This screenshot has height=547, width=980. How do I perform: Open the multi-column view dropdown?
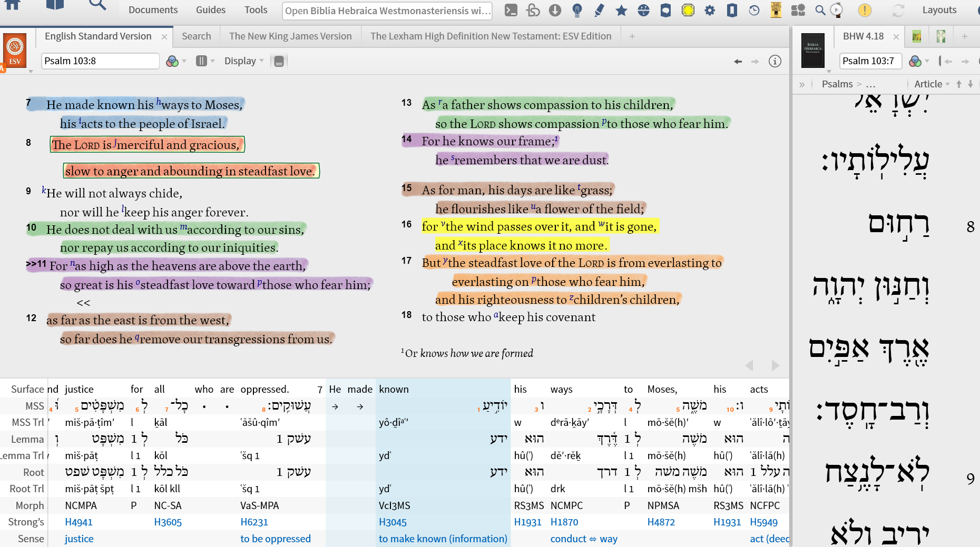click(205, 61)
